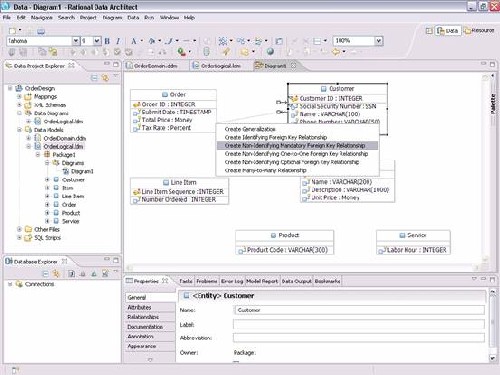Toggle bold formatting in toolbar

click(107, 41)
